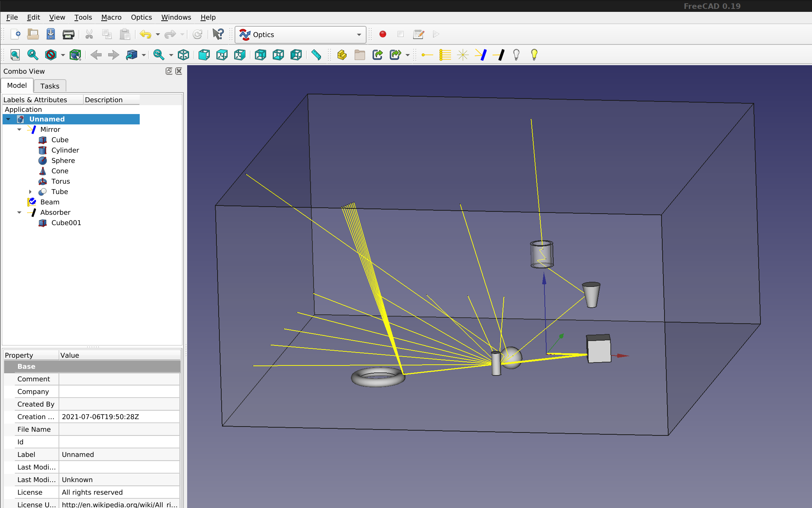812x508 pixels.
Task: Toggle bounding box selection icon
Action: click(x=75, y=55)
